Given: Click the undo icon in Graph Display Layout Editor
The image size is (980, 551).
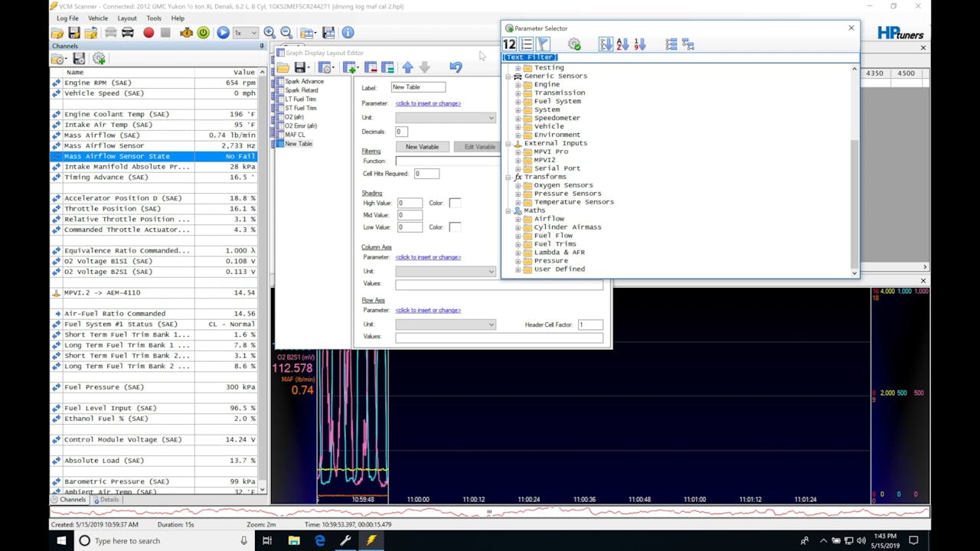Looking at the screenshot, I should point(456,67).
